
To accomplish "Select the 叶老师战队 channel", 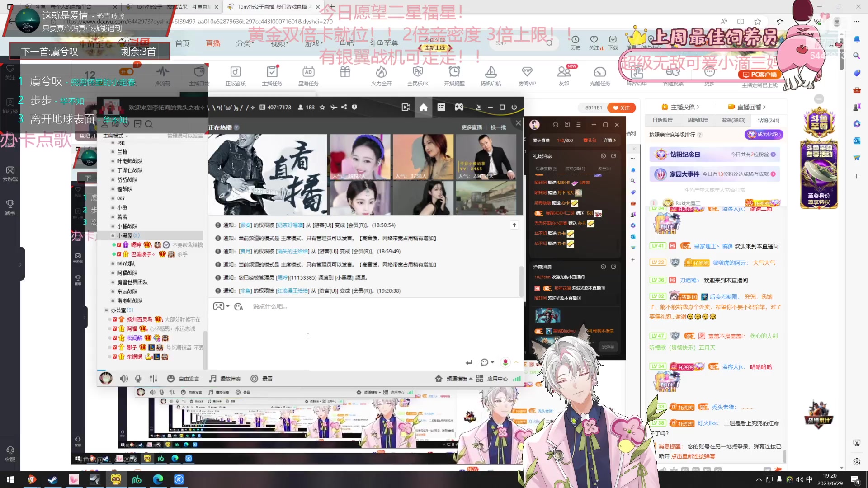I will click(130, 161).
